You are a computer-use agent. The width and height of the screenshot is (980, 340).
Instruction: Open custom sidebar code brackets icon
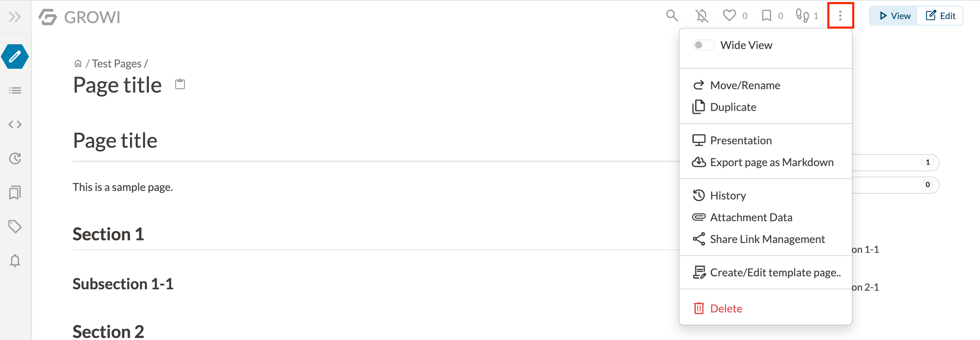15,125
